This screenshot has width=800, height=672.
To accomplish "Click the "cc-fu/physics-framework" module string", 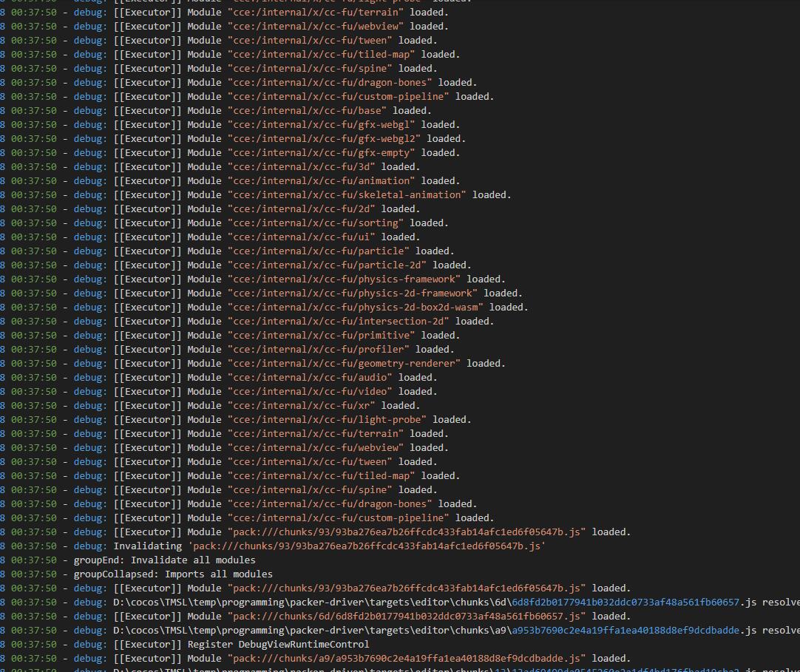I will (x=344, y=279).
